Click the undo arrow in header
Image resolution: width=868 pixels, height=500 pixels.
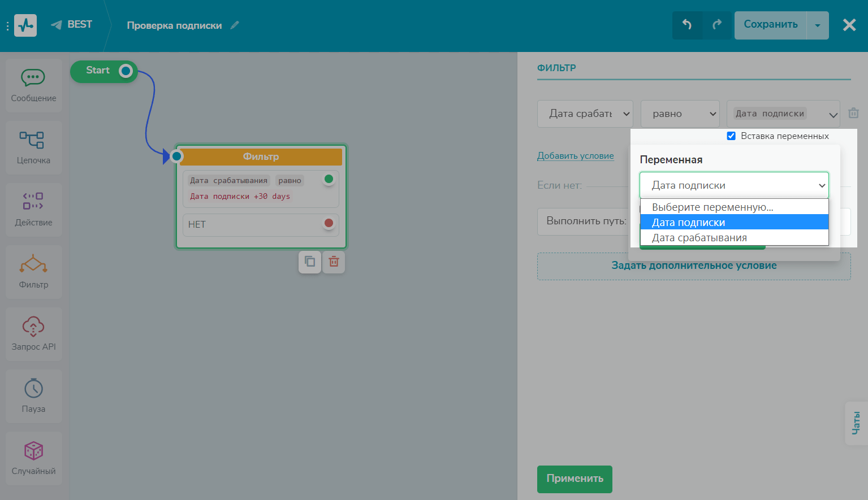687,25
